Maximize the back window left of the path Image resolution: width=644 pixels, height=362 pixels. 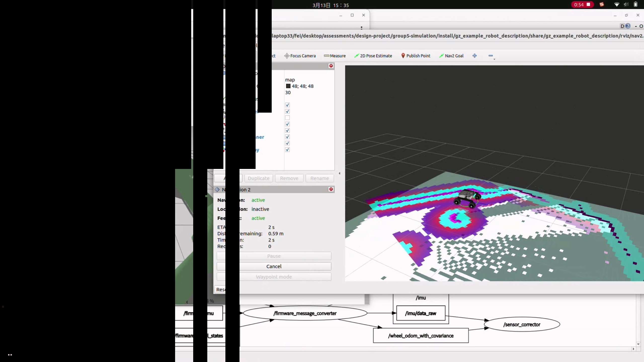click(352, 15)
